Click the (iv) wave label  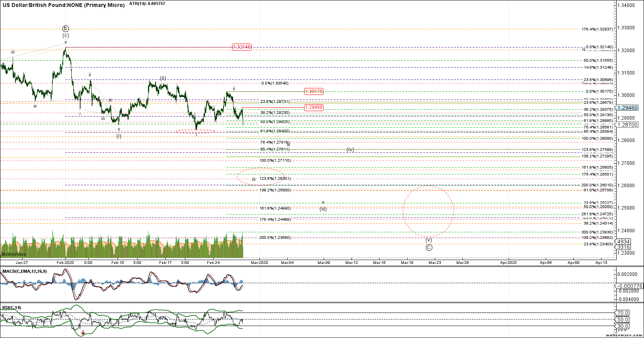point(350,150)
